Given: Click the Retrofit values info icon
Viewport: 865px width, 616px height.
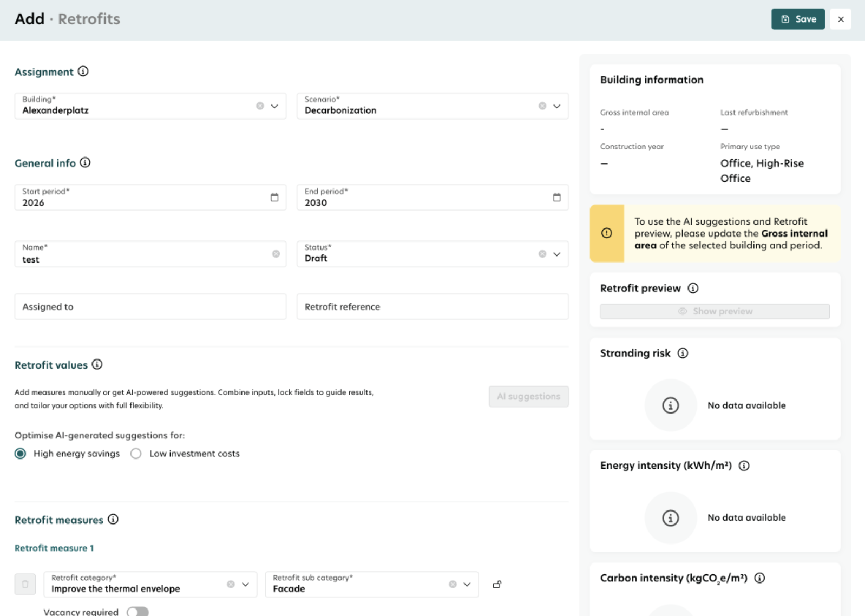Looking at the screenshot, I should coord(97,364).
